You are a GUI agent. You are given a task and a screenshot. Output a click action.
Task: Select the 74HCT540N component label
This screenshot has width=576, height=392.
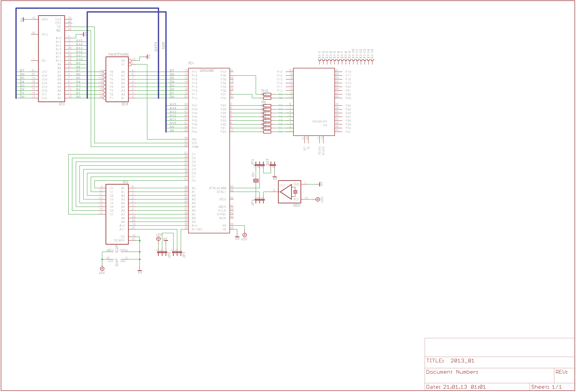tap(118, 54)
